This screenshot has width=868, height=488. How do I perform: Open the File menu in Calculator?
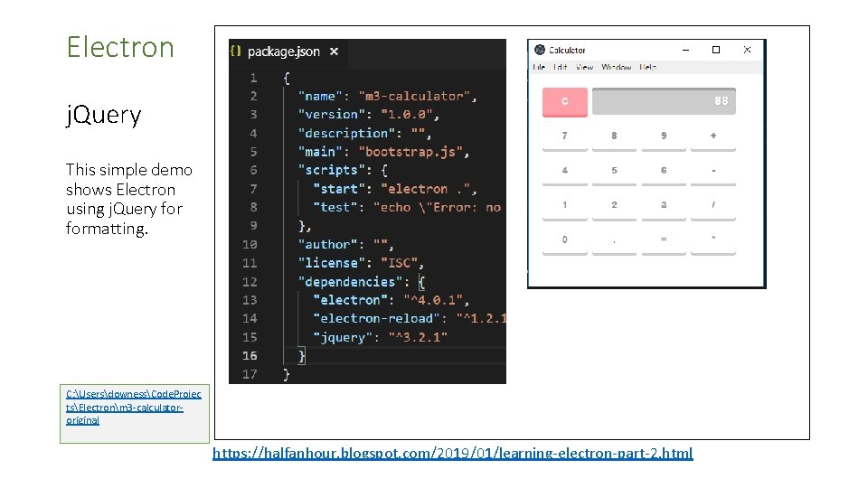[x=539, y=67]
